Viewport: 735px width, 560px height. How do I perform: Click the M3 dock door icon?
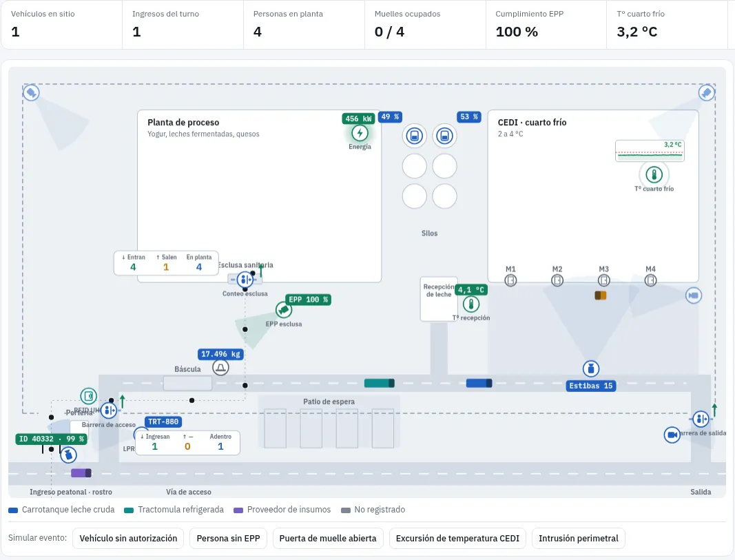(603, 280)
